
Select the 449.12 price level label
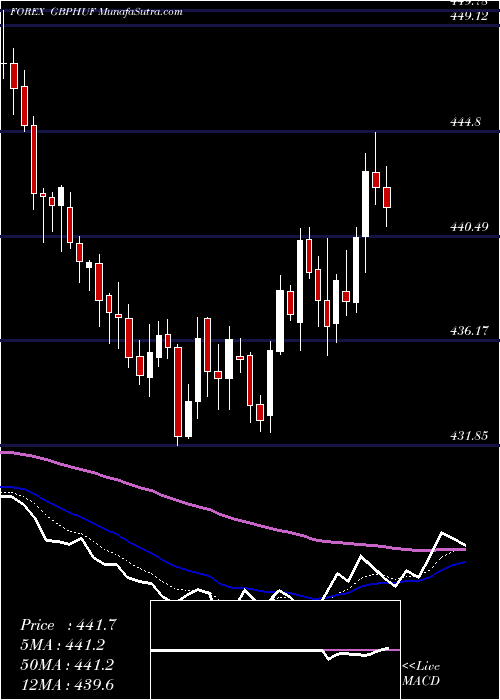(x=469, y=16)
